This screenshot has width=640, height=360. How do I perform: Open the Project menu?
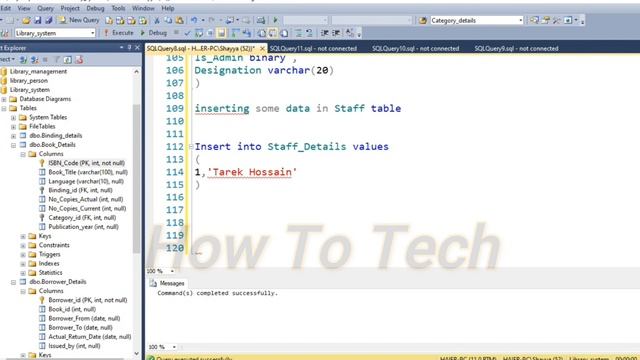pyautogui.click(x=70, y=8)
